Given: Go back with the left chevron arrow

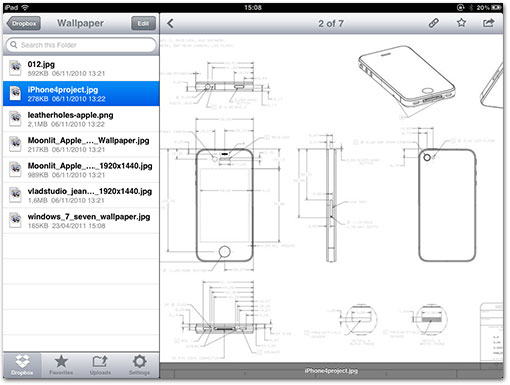Looking at the screenshot, I should pyautogui.click(x=170, y=23).
